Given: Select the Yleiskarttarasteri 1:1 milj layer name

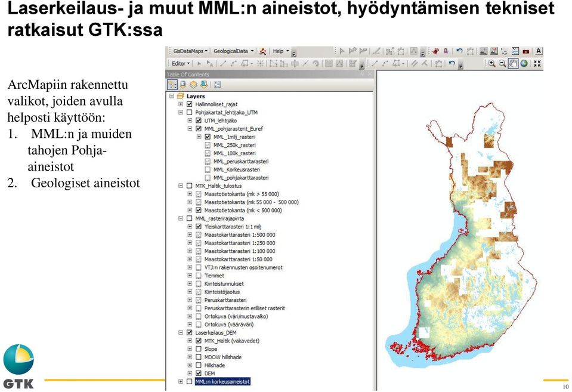Looking at the screenshot, I should [x=233, y=227].
